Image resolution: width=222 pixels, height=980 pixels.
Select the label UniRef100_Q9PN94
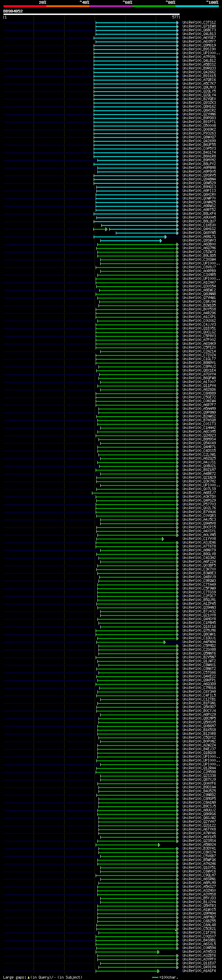(199, 914)
